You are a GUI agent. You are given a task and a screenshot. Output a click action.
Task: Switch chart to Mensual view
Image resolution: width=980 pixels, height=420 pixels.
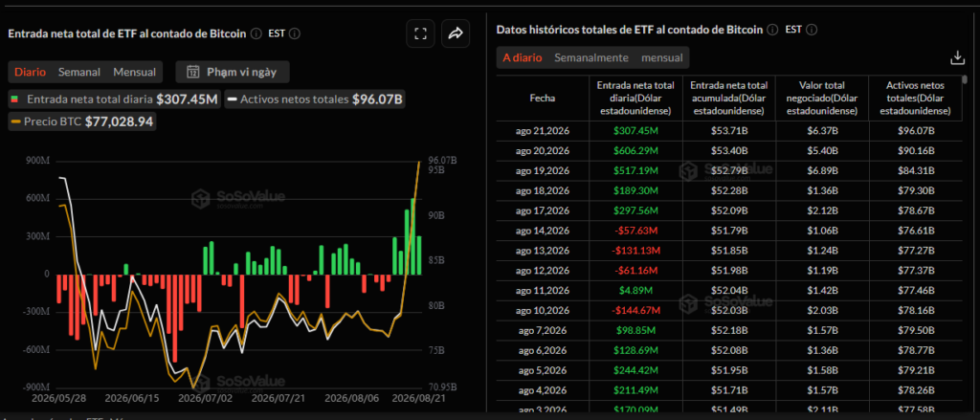coord(134,72)
